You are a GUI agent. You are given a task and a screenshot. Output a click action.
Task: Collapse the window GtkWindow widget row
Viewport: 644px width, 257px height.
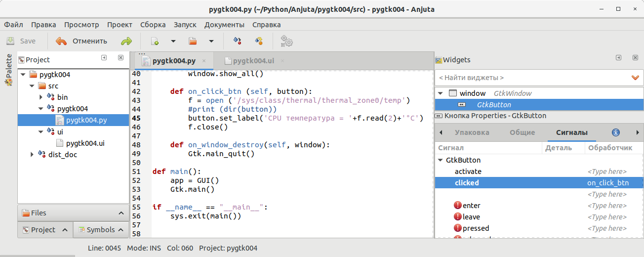[441, 93]
